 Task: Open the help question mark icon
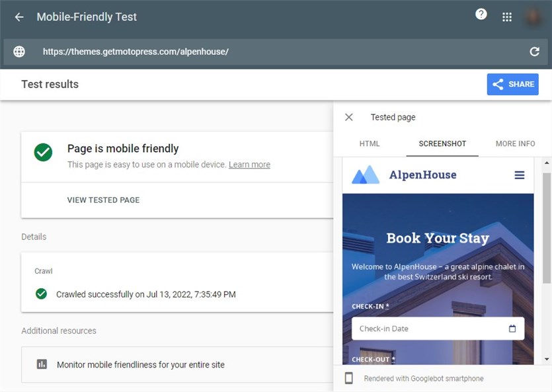click(x=481, y=14)
